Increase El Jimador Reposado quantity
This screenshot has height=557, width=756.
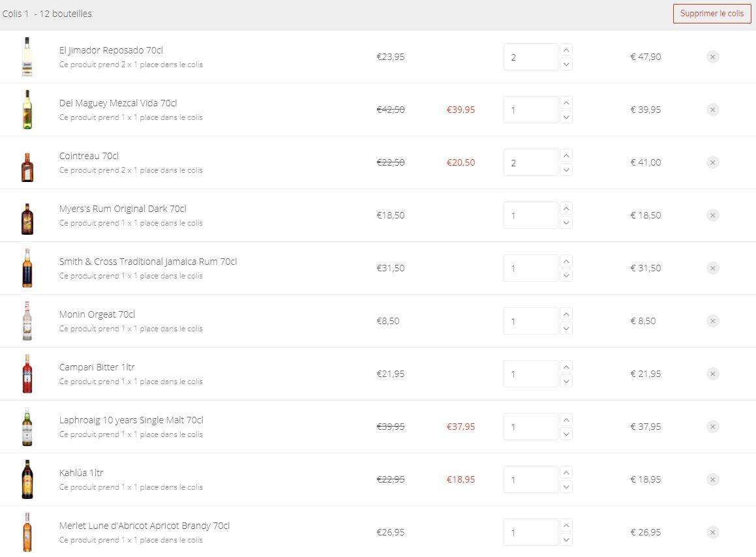pos(566,50)
